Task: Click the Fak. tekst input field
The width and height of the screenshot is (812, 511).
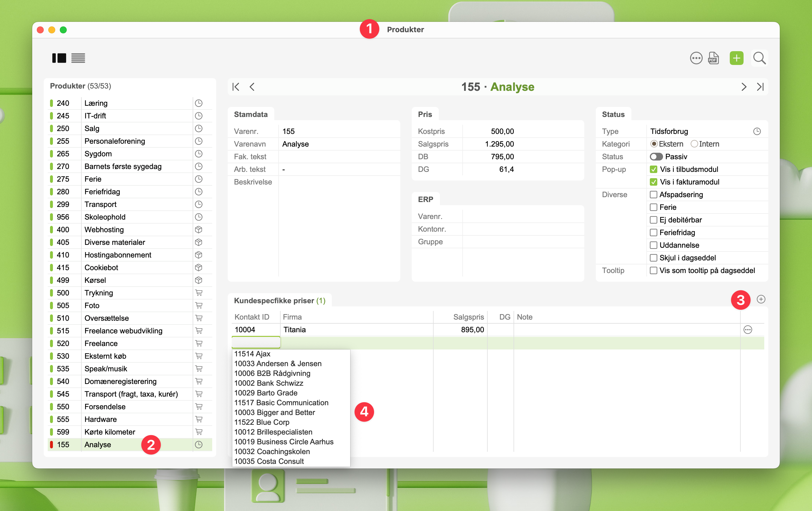Action: 339,157
